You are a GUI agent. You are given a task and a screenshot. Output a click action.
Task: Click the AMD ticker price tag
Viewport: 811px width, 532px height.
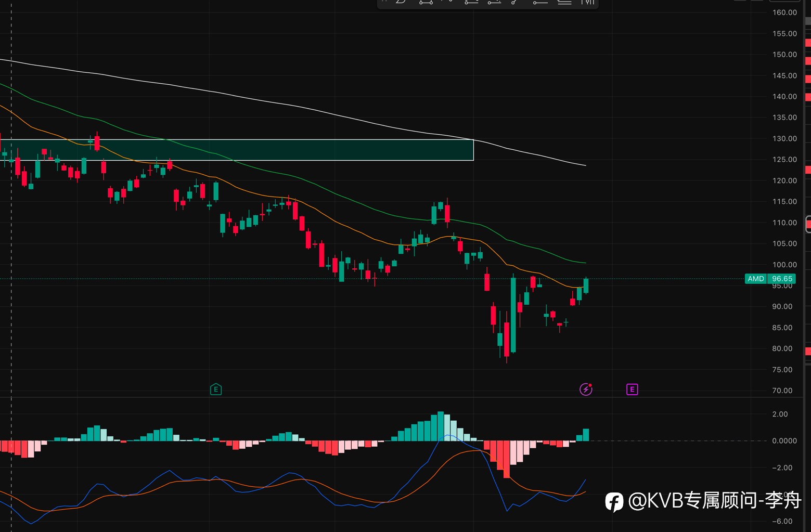[756, 279]
